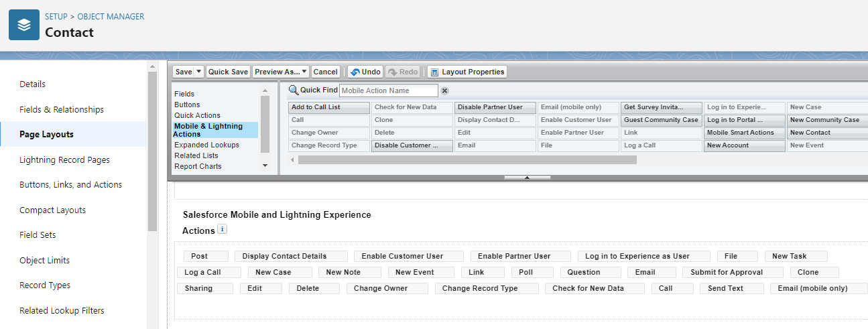Select the Post action in the layout

tap(206, 256)
